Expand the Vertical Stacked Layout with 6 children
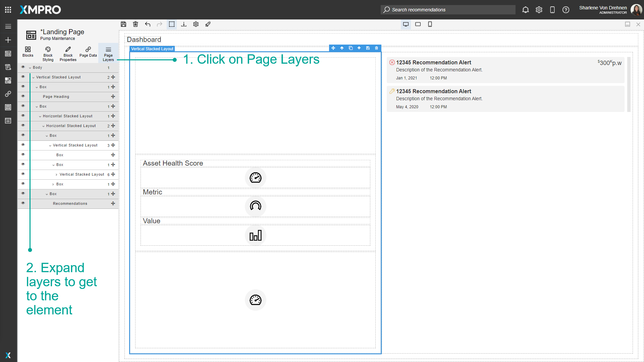The width and height of the screenshot is (644, 362). click(56, 174)
